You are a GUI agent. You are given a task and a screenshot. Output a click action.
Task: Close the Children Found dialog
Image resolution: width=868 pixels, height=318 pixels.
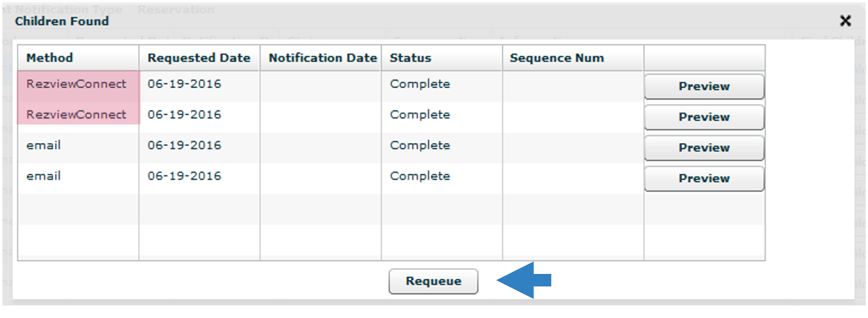click(x=845, y=21)
